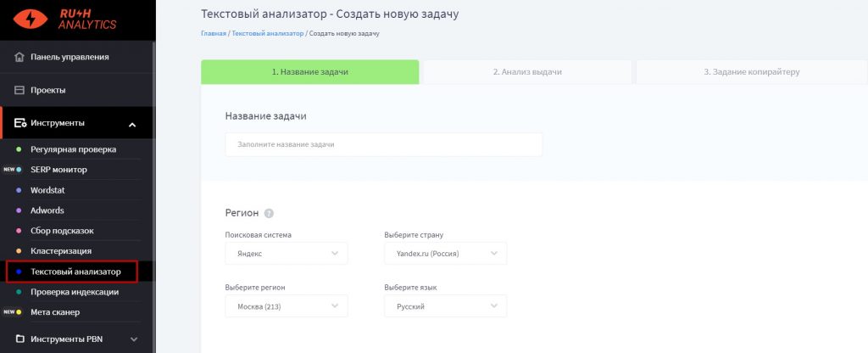
Task: Click the folder icon beside Инструменты PBN
Action: coord(19,339)
